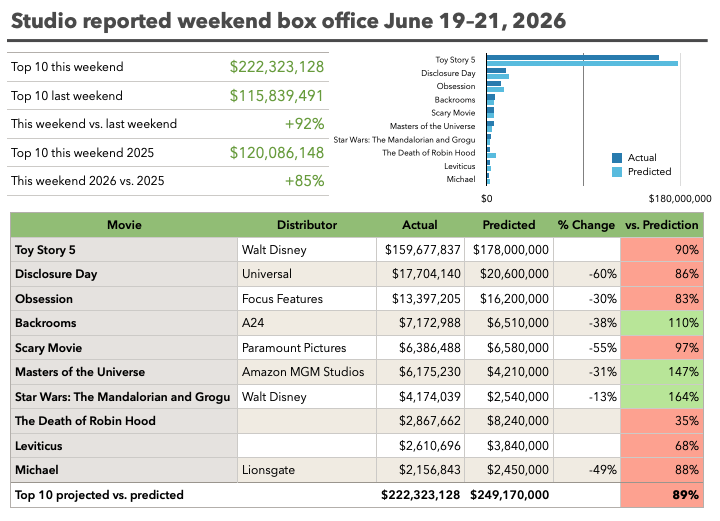The height and width of the screenshot is (521, 720).
Task: Select the 'Masters of the Universe' table cell
Action: click(124, 372)
